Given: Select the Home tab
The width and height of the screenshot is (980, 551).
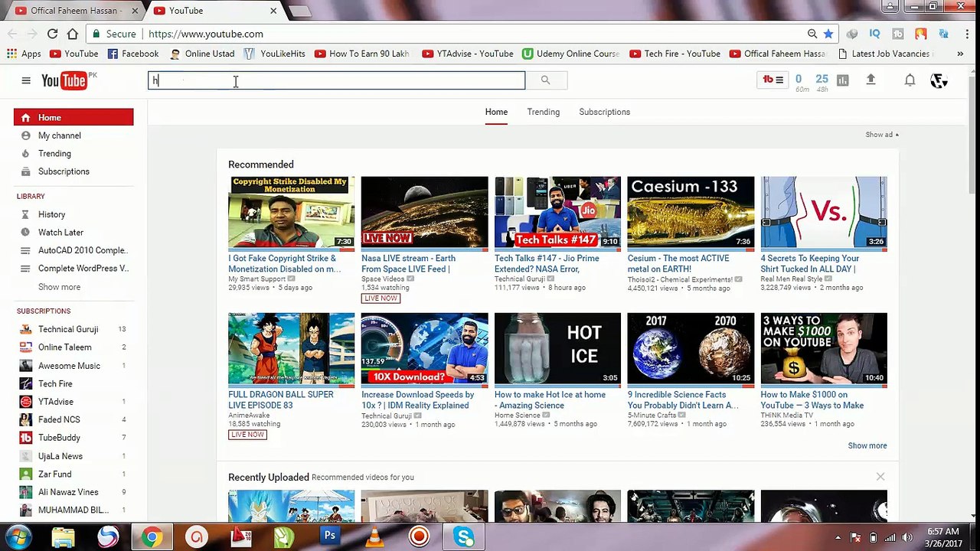Looking at the screenshot, I should click(x=496, y=112).
